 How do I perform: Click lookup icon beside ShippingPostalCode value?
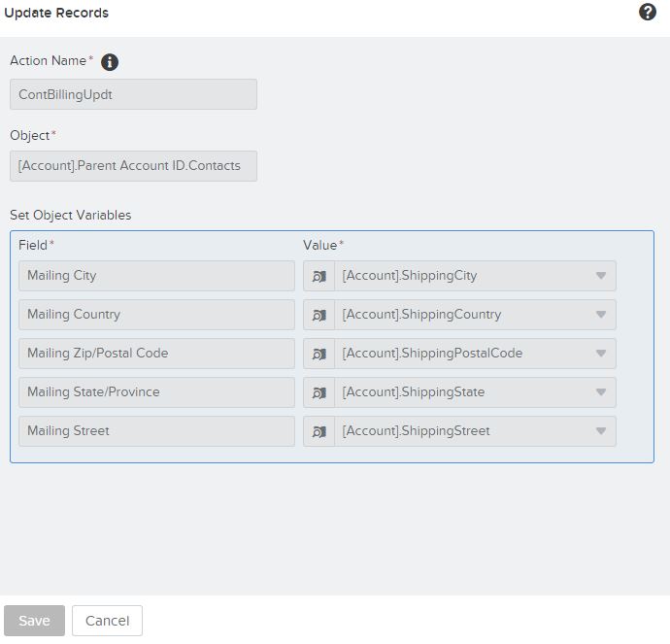(318, 354)
